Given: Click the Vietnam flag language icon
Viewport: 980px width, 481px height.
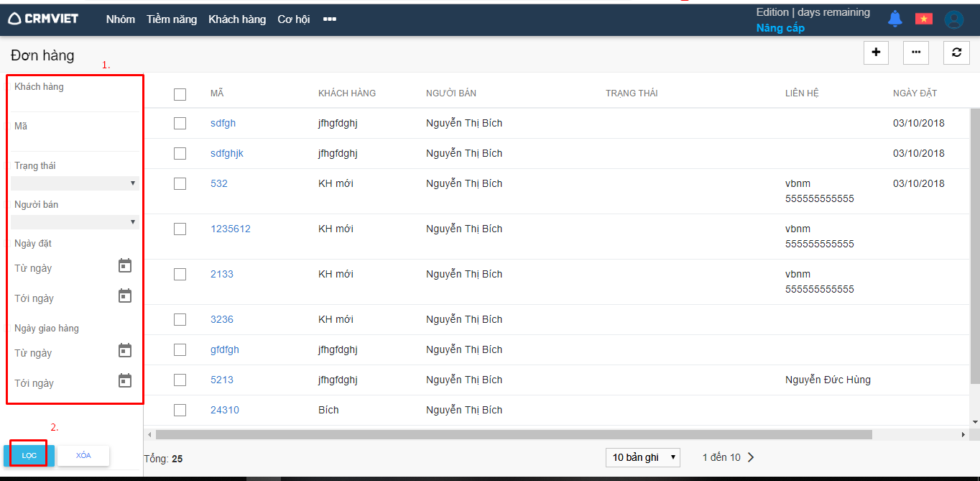Looking at the screenshot, I should coord(923,19).
